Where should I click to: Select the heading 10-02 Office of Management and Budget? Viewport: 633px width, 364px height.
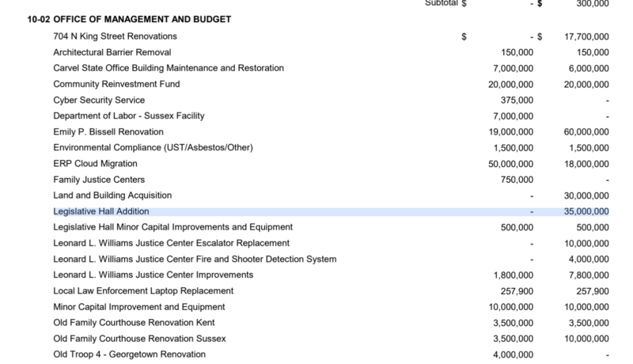(x=129, y=19)
